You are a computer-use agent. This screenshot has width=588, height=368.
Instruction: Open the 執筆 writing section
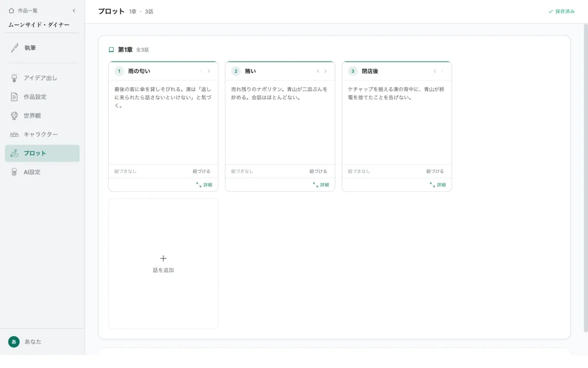(x=42, y=48)
